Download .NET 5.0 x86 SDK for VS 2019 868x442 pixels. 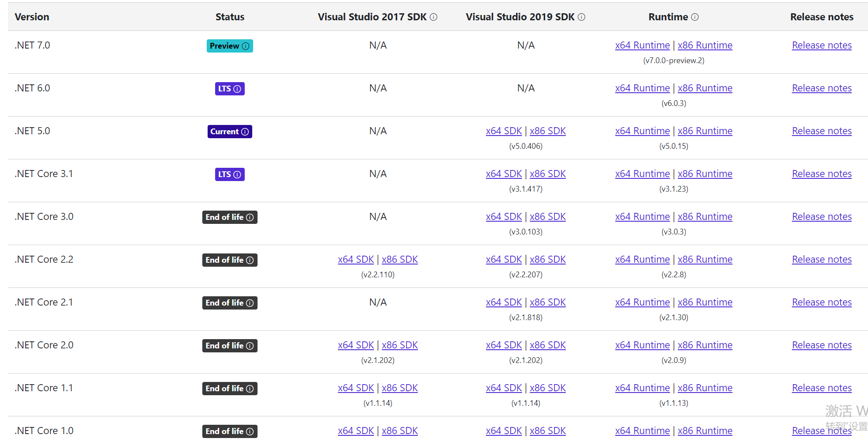(548, 131)
